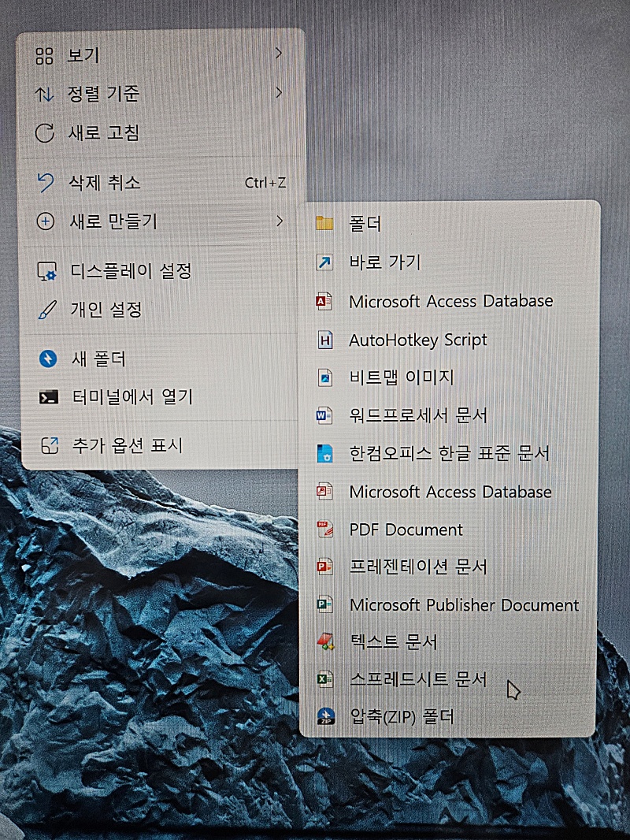Create a new 비트맵 이미지
The height and width of the screenshot is (840, 630).
click(x=449, y=377)
